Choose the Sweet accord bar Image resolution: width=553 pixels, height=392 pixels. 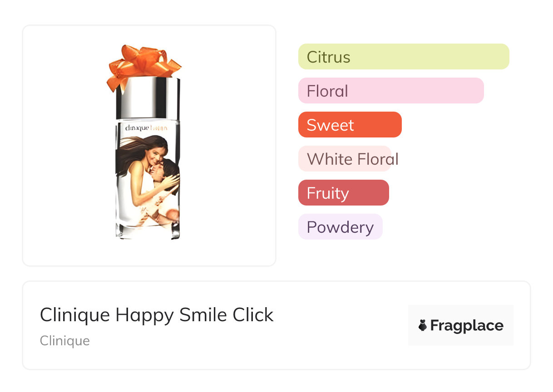(350, 125)
